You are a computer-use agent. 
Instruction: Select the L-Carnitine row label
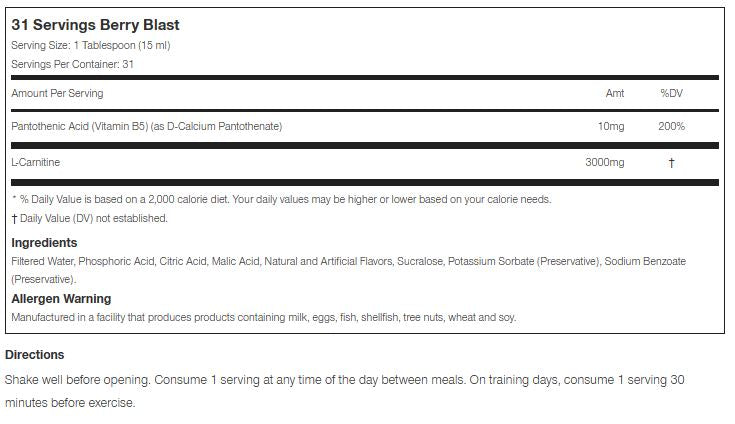pyautogui.click(x=35, y=162)
